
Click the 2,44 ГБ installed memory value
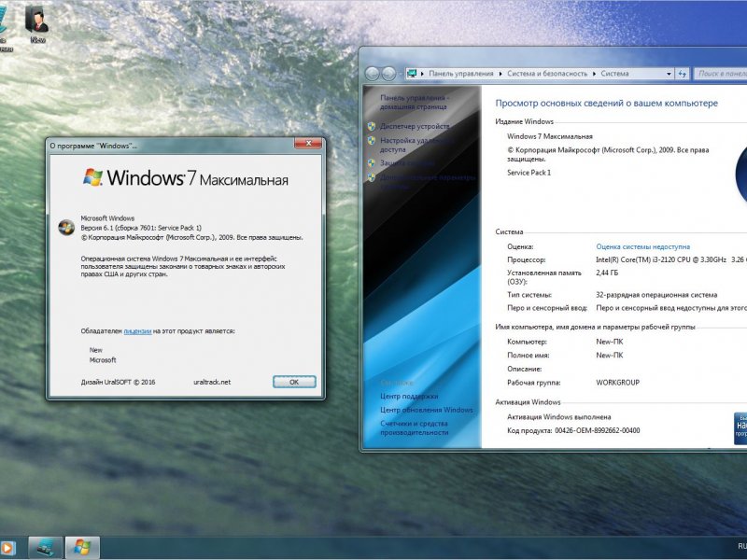coord(607,273)
